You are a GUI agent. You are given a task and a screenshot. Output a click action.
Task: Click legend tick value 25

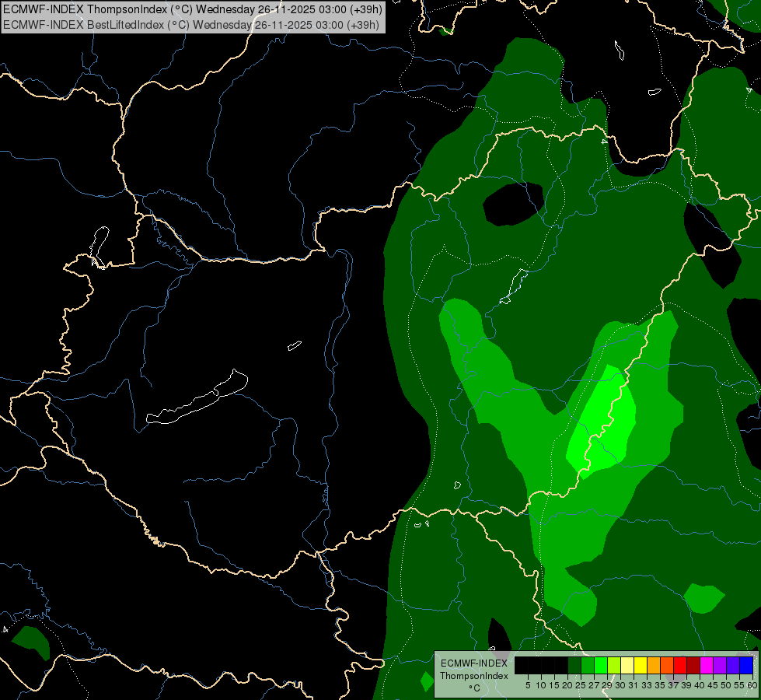581,685
